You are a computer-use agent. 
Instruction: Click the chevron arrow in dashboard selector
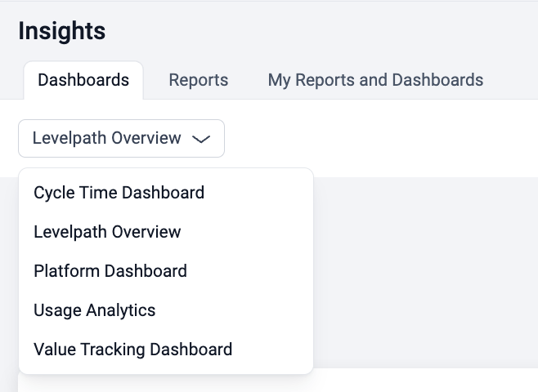[x=201, y=139]
